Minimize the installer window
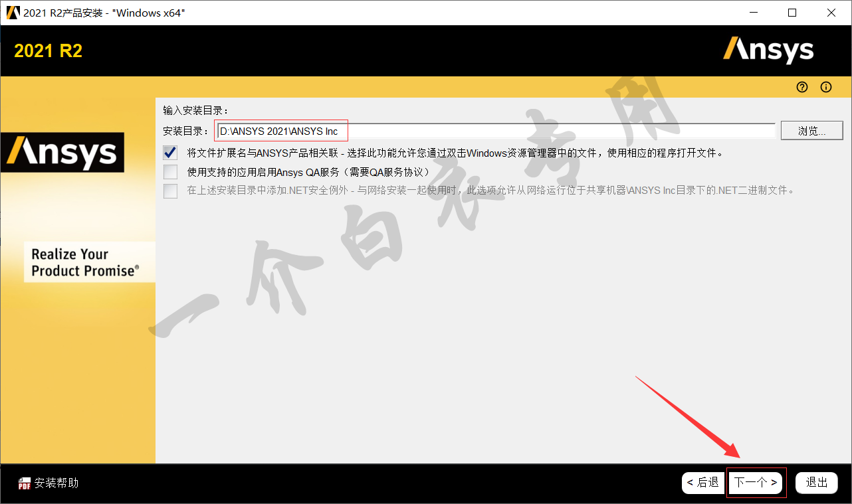The height and width of the screenshot is (504, 852). [x=753, y=13]
